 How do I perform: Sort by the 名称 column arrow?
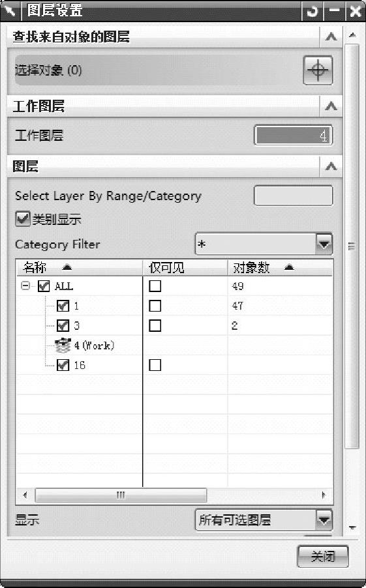click(67, 267)
